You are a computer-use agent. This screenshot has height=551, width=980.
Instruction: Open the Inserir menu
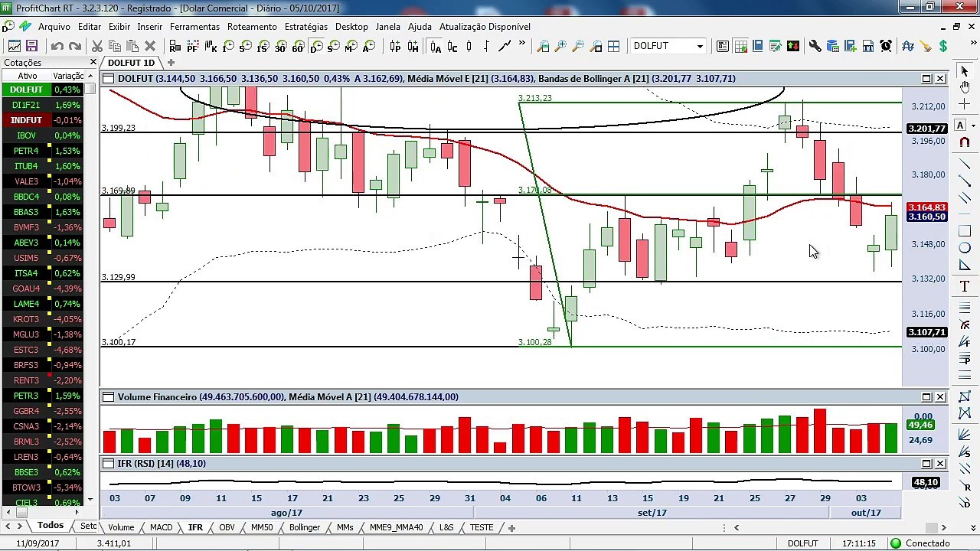[x=150, y=27]
